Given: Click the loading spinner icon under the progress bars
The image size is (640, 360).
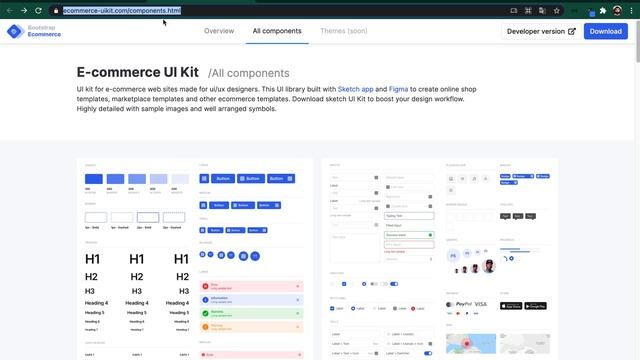Looking at the screenshot, I should pos(505,259).
